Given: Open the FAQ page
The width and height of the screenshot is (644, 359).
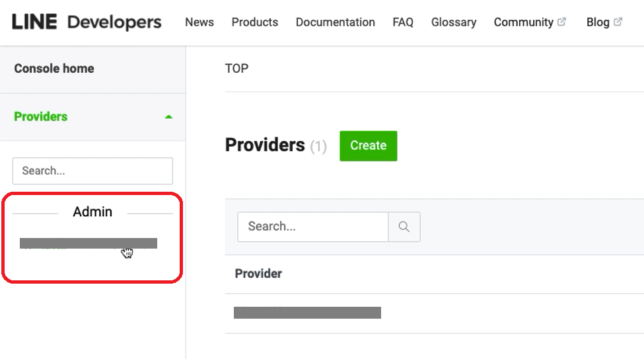Looking at the screenshot, I should tap(403, 22).
